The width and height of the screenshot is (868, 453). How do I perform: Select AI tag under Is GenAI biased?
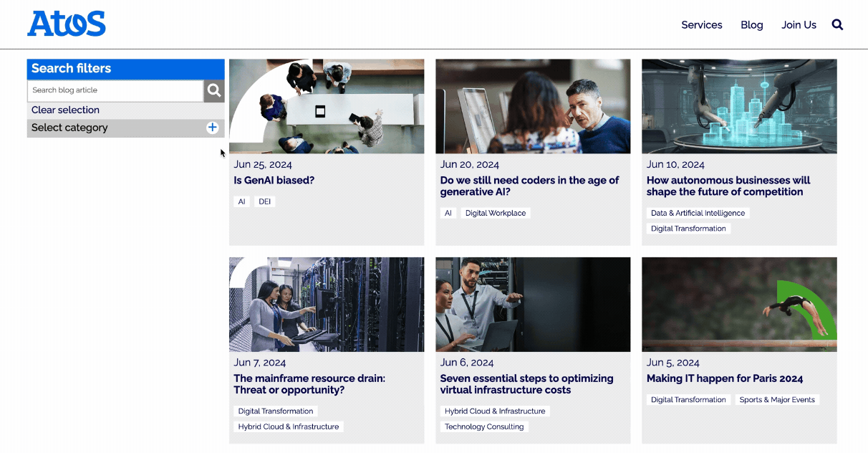(241, 201)
